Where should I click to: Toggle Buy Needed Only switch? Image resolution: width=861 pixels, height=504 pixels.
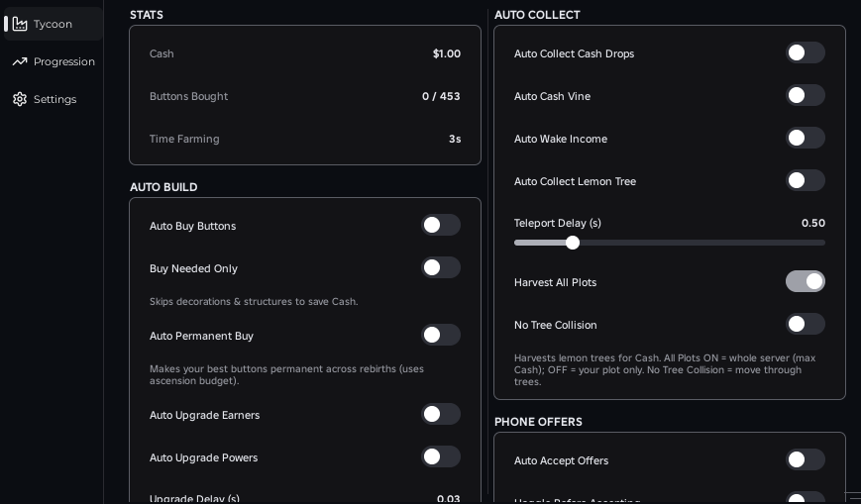point(440,268)
